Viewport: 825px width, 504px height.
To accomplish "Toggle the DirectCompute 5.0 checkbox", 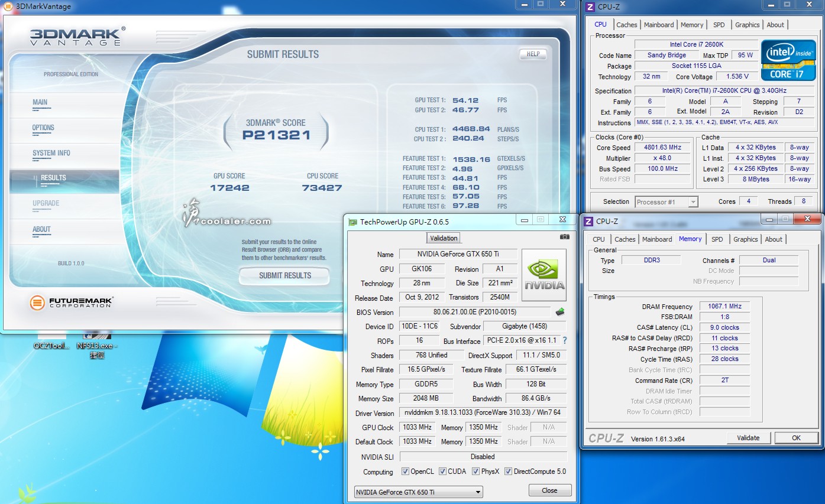I will pos(509,472).
